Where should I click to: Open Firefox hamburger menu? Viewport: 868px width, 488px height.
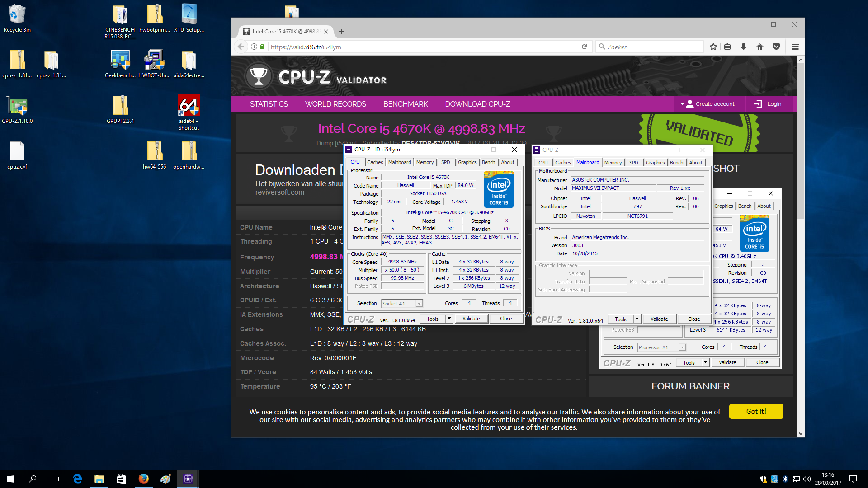tap(795, 47)
